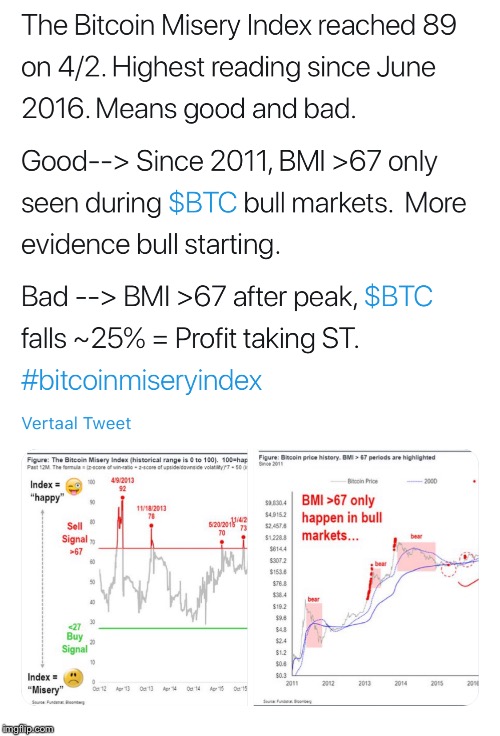This screenshot has height=736, width=500.
Task: Click the Vertaal Tweet link
Action: click(x=76, y=423)
